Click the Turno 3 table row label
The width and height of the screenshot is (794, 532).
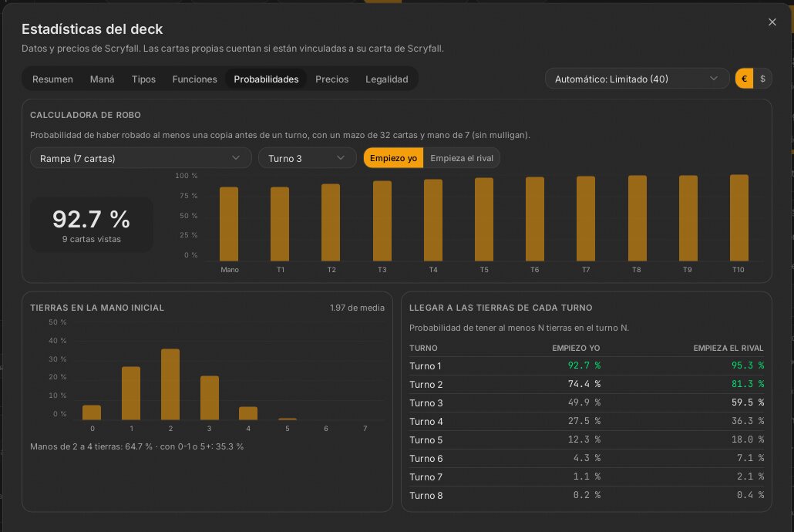pos(426,402)
